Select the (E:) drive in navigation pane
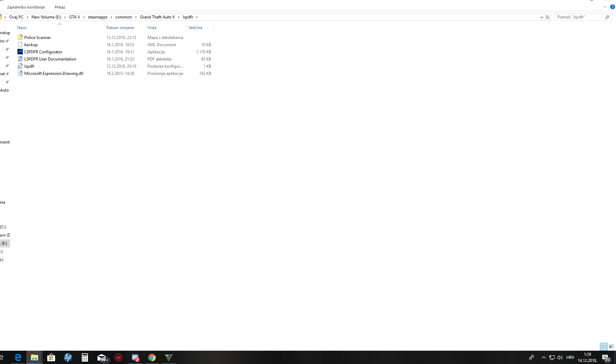This screenshot has width=616, height=364. [x=4, y=243]
